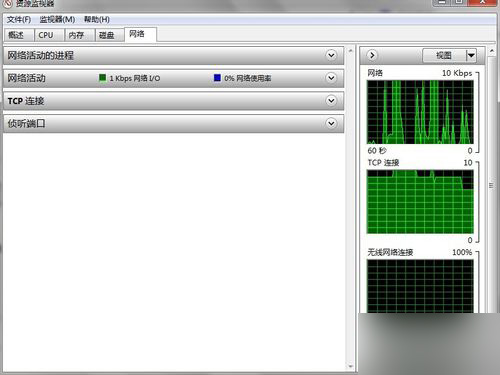This screenshot has width=500, height=375.
Task: Expand the 网络活动 section chevron
Action: click(331, 78)
